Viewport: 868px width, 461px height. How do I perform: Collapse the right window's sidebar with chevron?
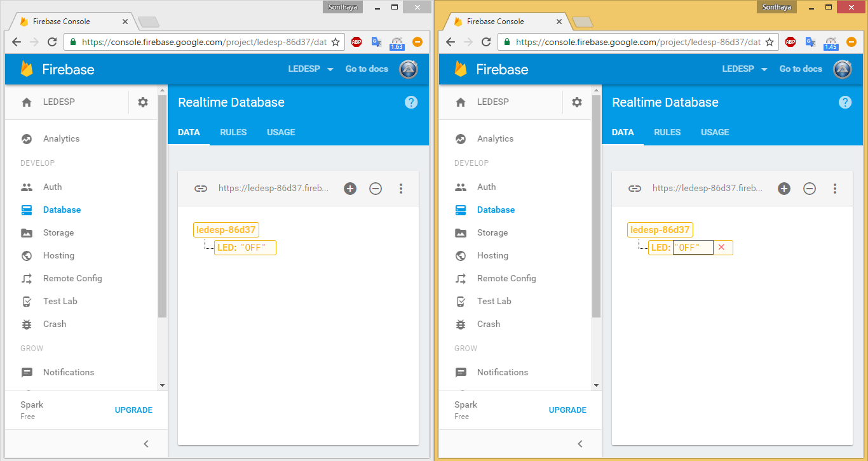[x=580, y=444]
